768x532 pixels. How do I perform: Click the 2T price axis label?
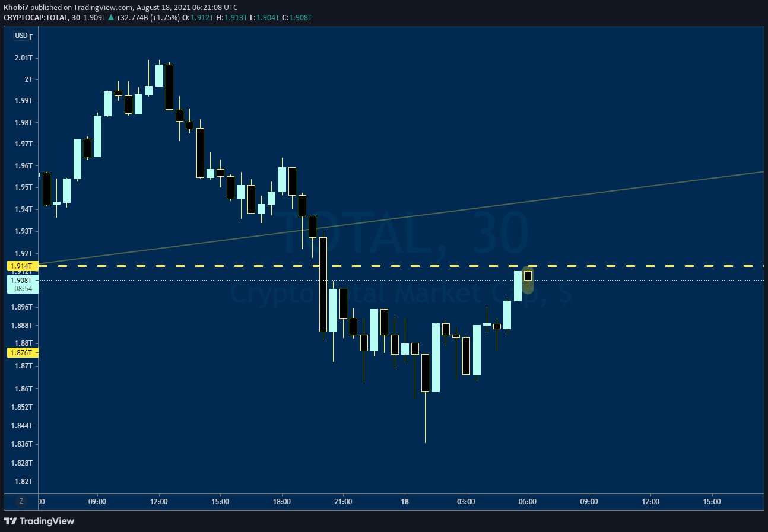coord(29,79)
